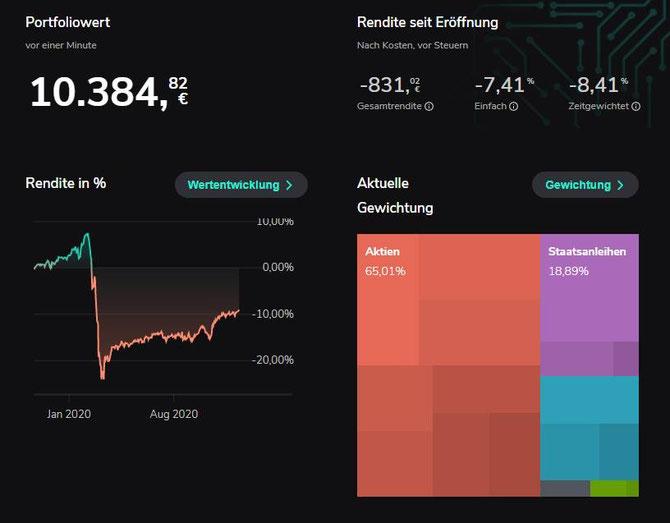
Task: Click the Portfoliowert amount 10.384,82 €
Action: (109, 92)
